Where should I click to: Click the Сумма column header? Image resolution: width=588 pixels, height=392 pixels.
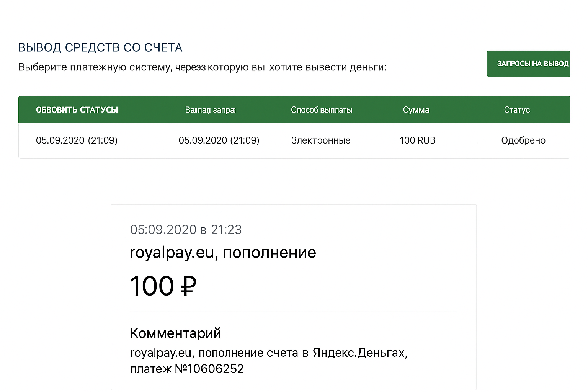(416, 110)
